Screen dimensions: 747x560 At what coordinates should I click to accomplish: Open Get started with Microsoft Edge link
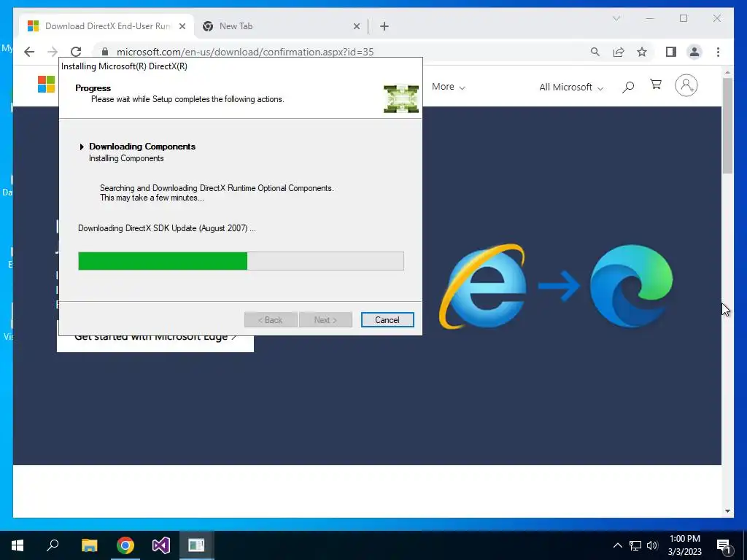pyautogui.click(x=155, y=337)
